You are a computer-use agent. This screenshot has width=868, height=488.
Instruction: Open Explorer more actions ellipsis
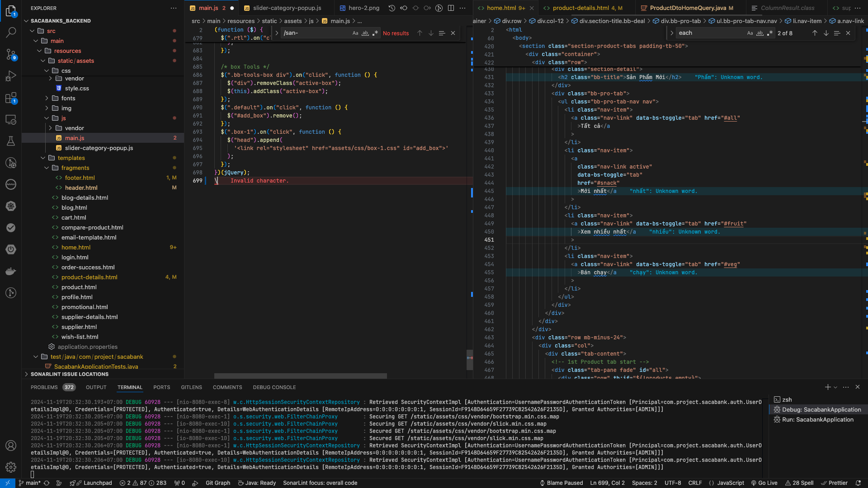174,8
